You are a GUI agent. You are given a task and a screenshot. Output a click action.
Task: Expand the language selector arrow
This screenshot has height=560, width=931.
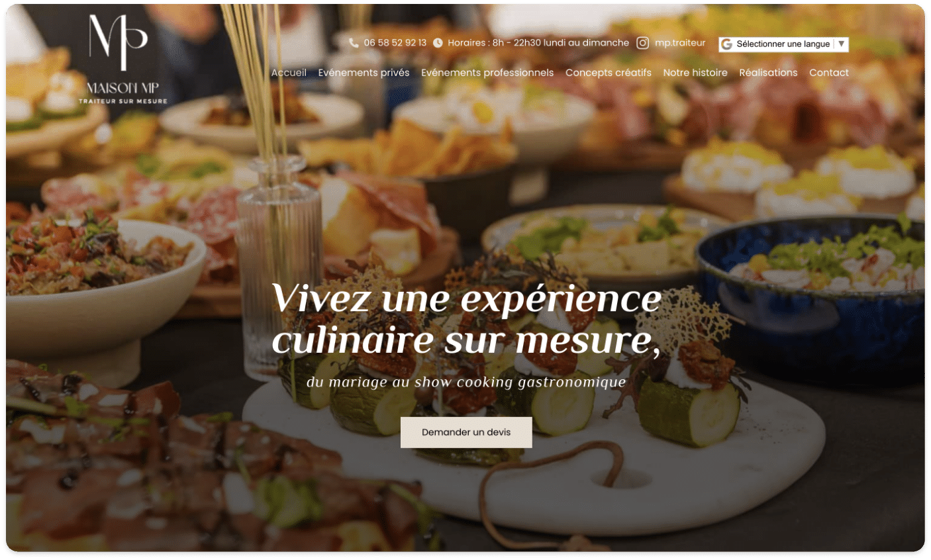tap(842, 44)
